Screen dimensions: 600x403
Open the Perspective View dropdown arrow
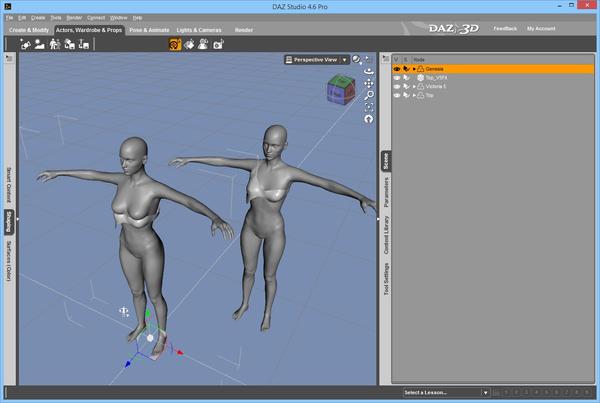(344, 60)
